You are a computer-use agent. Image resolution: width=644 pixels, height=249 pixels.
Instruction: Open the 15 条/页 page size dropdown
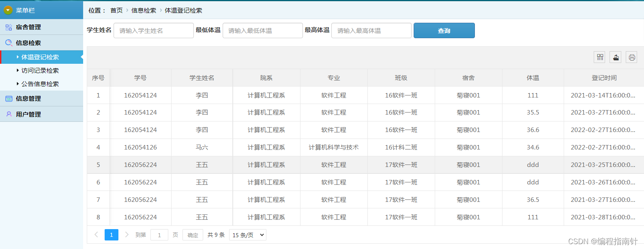[248, 235]
